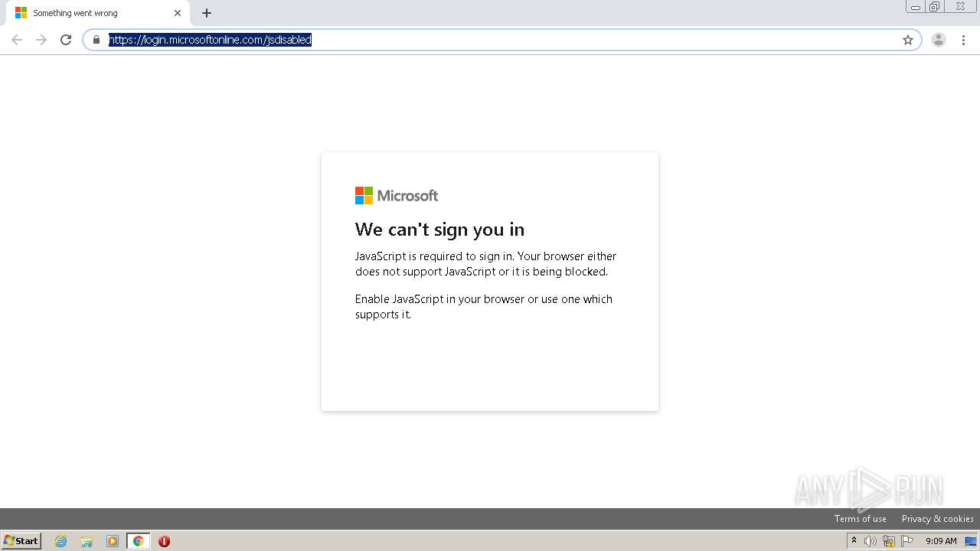Reload the page with the refresh icon
The image size is (980, 551).
[66, 40]
